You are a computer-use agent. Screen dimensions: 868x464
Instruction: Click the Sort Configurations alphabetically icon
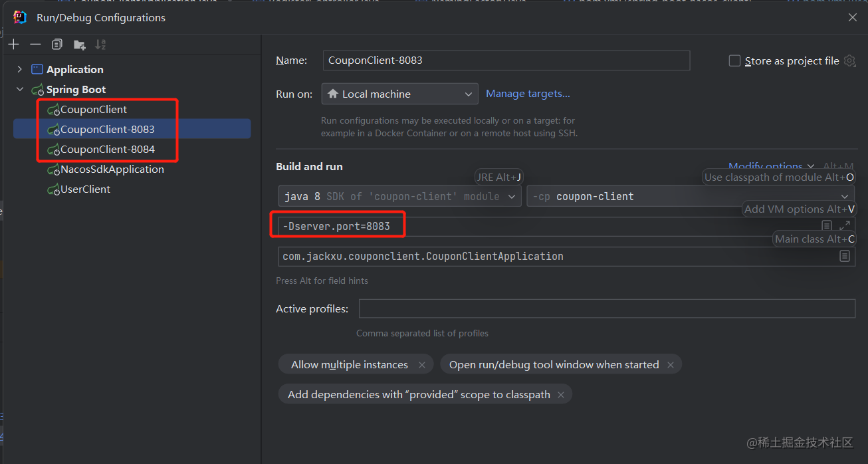click(x=100, y=45)
